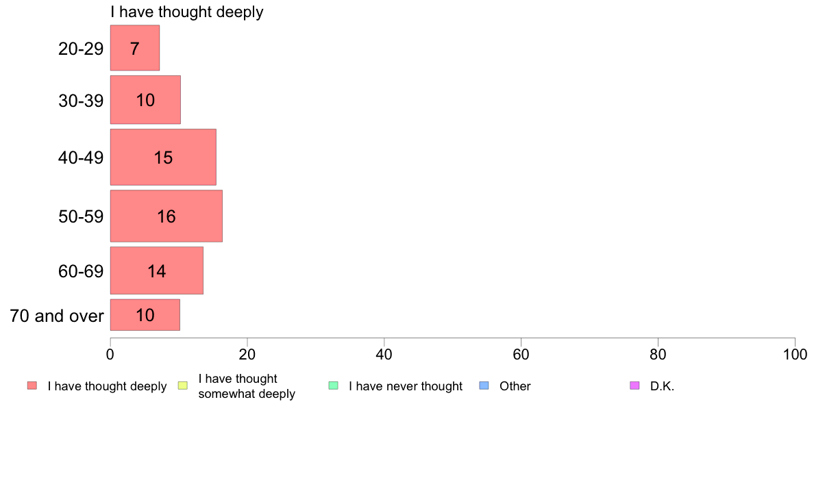
Task: Click the yellow 'somewhat deeply' legend swatch
Action: (183, 386)
